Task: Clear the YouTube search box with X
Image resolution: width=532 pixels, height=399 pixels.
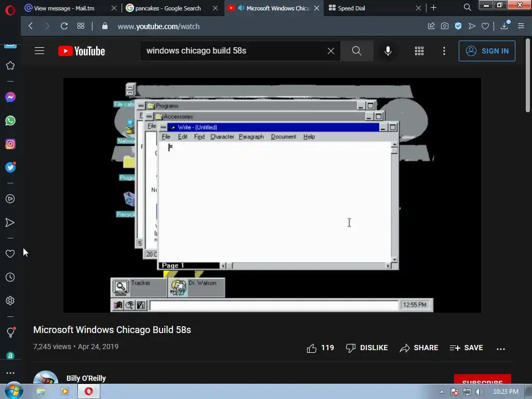Action: (331, 51)
